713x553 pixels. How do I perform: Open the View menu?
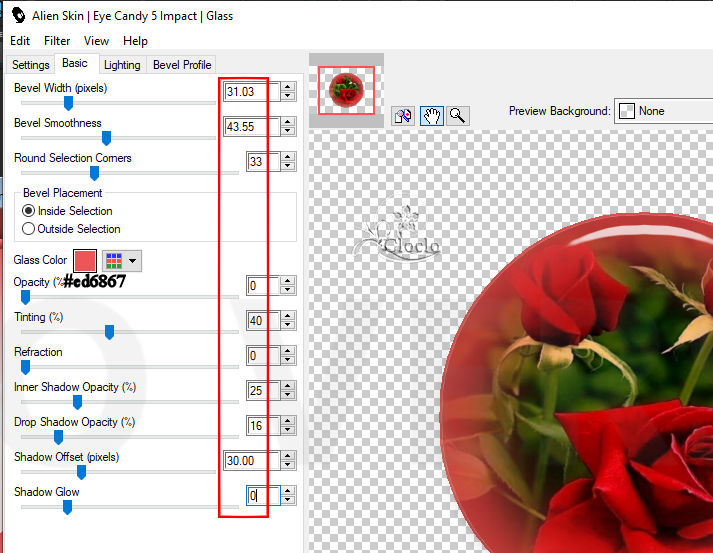click(97, 41)
